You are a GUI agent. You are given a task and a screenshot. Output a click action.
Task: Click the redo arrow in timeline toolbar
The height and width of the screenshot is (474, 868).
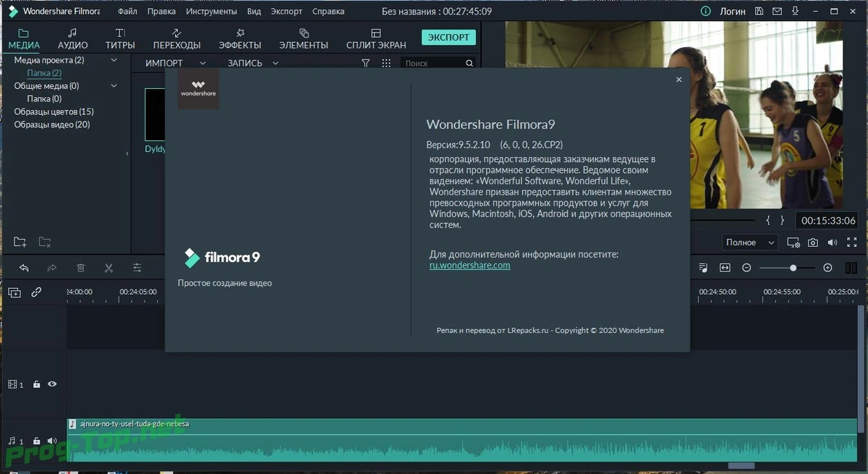pyautogui.click(x=52, y=268)
